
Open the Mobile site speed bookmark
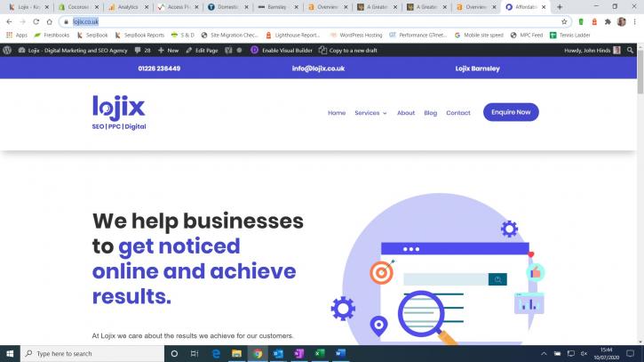tap(479, 36)
